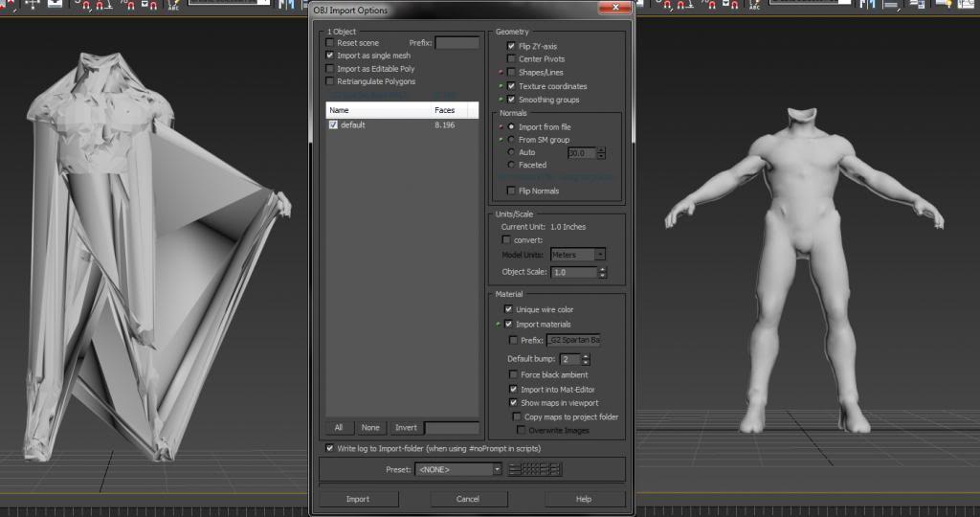Open Help for OBJ import
The width and height of the screenshot is (980, 517).
[x=584, y=499]
